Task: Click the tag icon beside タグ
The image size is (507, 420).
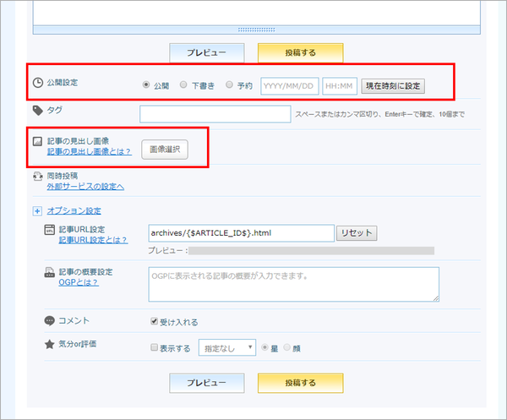Action: 37,110
